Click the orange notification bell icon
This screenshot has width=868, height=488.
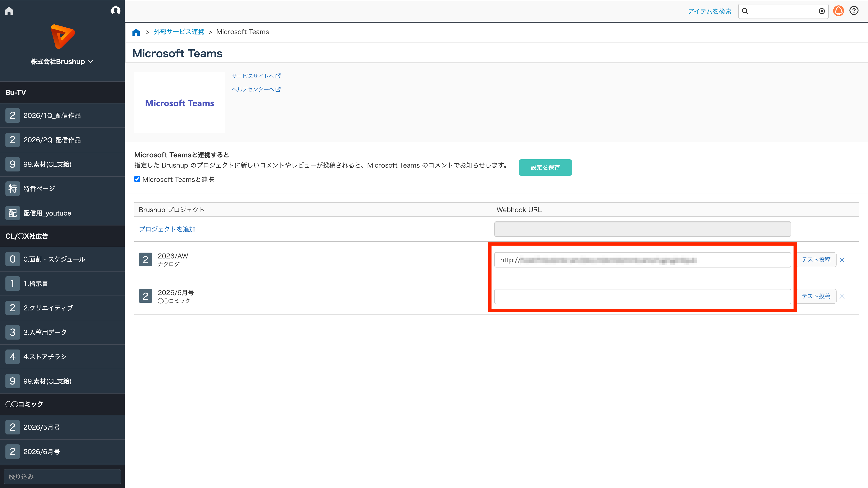838,11
